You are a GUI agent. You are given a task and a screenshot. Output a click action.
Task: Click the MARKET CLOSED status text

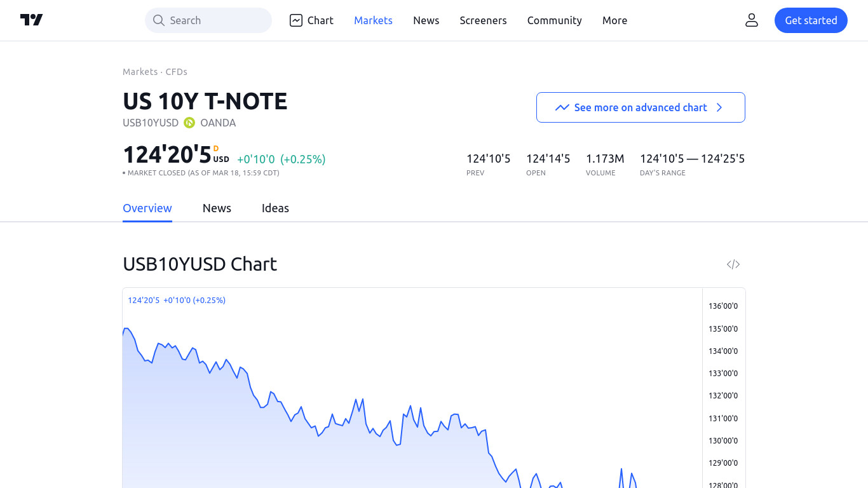coord(203,173)
